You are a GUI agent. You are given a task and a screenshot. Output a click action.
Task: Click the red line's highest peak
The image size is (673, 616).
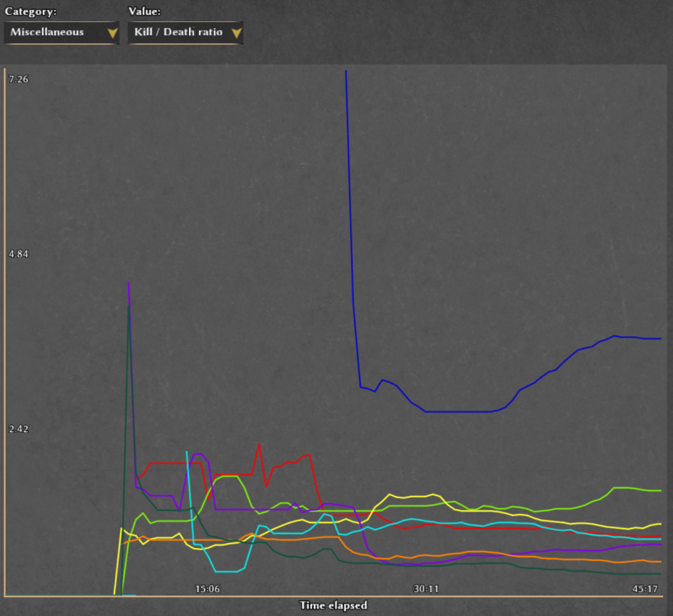[x=259, y=444]
